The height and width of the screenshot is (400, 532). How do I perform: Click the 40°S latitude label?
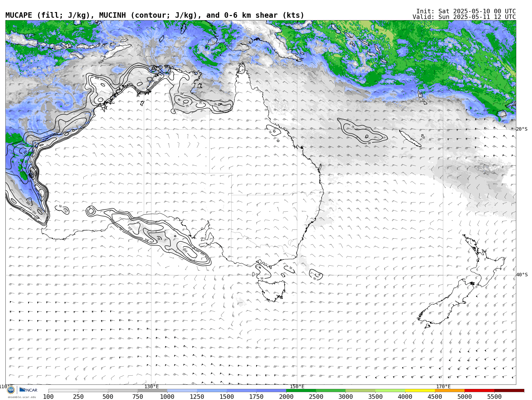522,275
